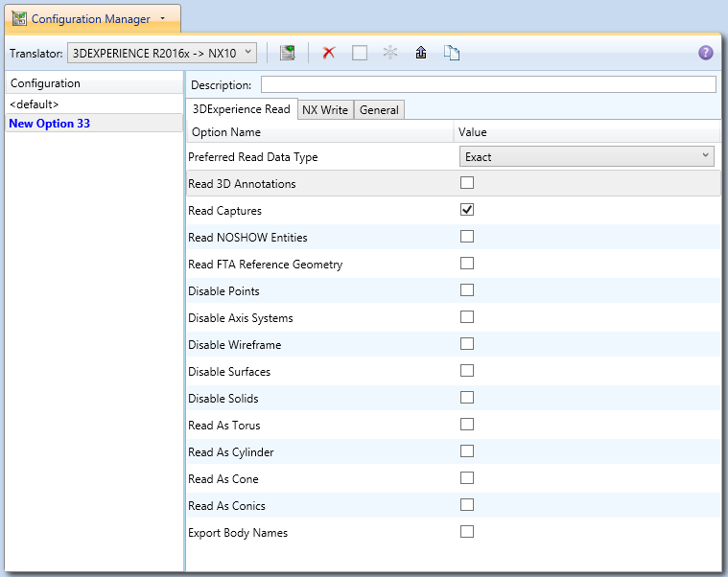The width and height of the screenshot is (728, 577).
Task: Click the red X delete icon
Action: (x=329, y=53)
